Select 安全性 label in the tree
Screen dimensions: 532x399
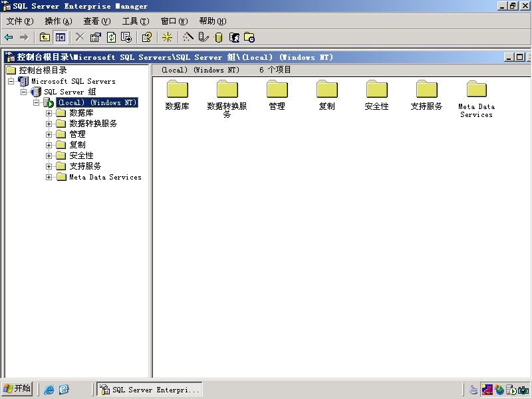click(81, 156)
